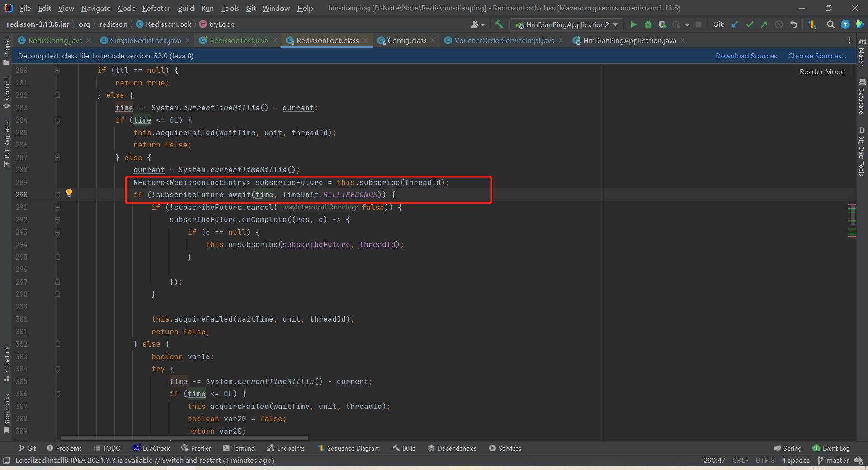Open the Event Log panel
This screenshot has height=470, width=868.
(x=831, y=448)
